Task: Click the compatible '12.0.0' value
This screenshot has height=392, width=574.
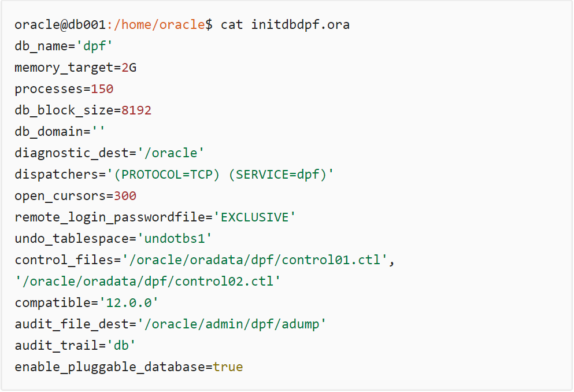Action: [128, 303]
